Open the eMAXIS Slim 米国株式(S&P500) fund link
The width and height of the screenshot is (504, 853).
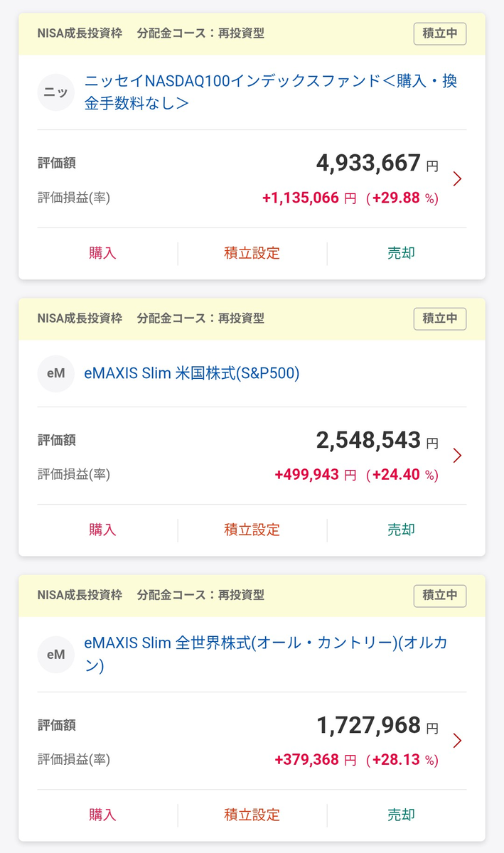192,373
